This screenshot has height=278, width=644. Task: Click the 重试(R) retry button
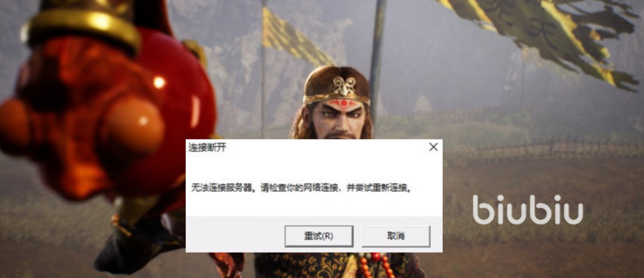click(319, 236)
